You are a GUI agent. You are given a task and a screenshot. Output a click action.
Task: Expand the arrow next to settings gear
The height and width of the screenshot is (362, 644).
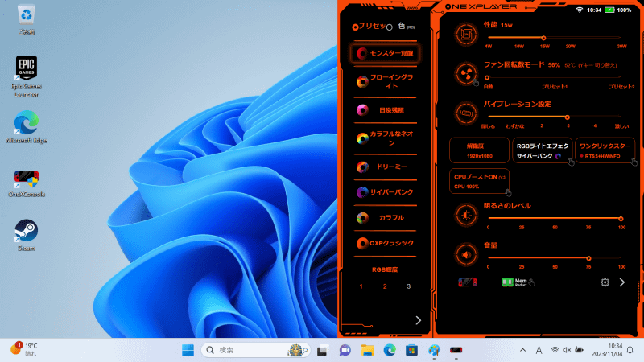pos(621,282)
